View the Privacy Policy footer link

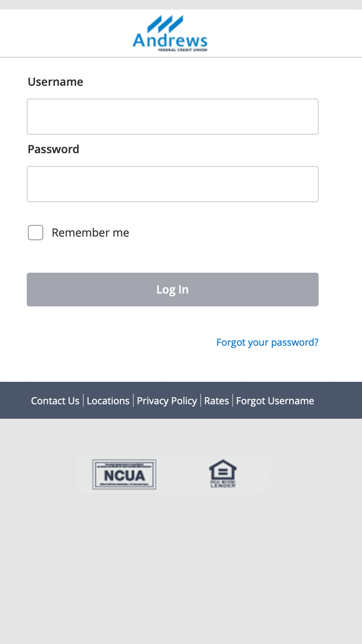(x=167, y=401)
